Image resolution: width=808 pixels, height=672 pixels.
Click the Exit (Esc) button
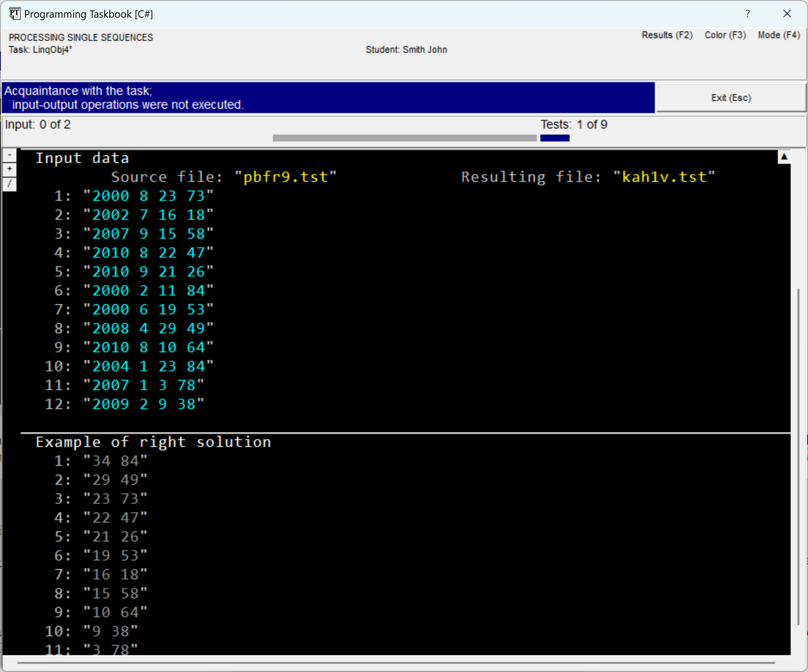(731, 98)
